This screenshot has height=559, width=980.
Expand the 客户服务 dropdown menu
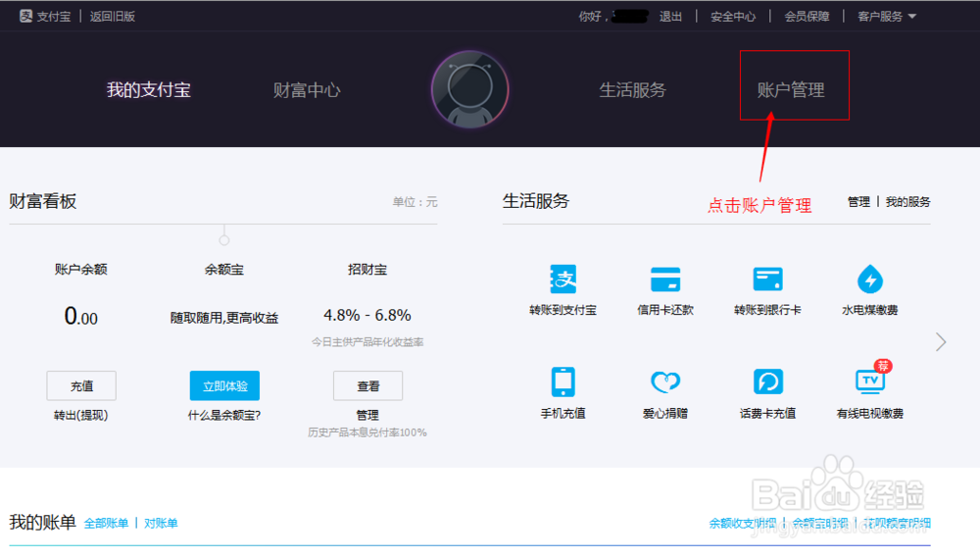[886, 16]
